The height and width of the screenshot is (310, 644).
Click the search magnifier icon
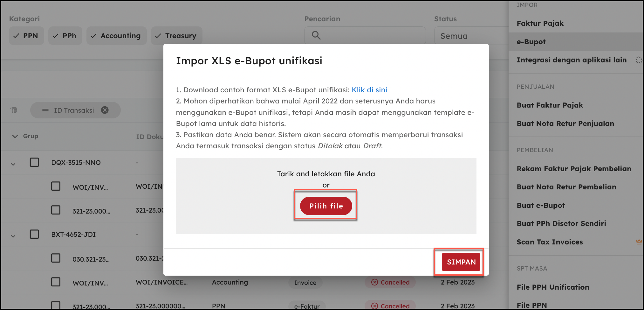click(316, 35)
